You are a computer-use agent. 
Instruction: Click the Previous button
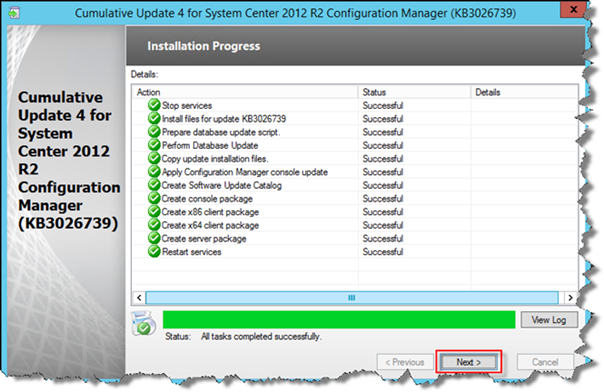(x=405, y=362)
